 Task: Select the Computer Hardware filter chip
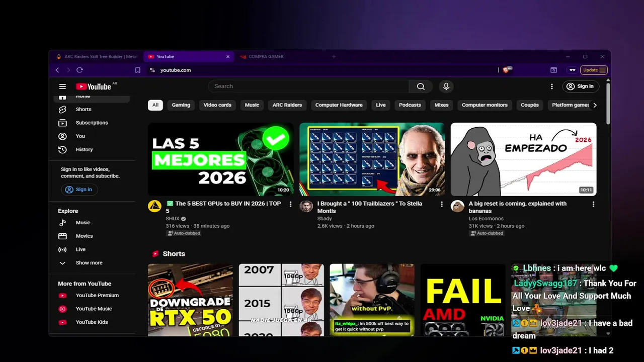point(339,105)
